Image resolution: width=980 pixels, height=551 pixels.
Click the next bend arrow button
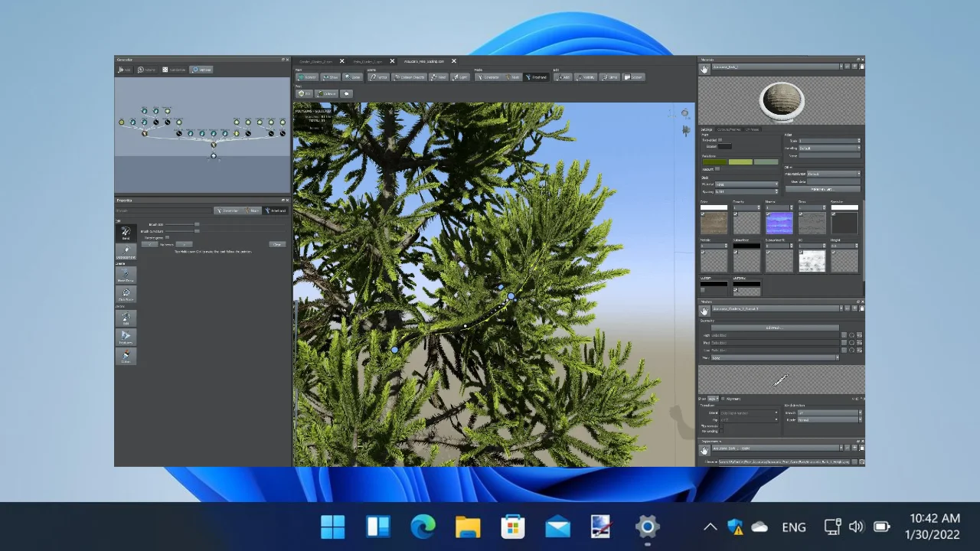[184, 245]
